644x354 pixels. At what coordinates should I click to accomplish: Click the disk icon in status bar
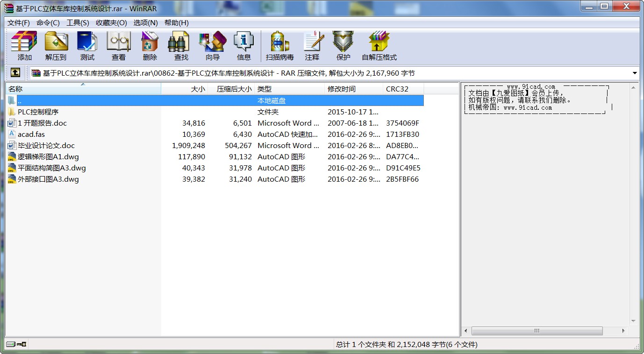tap(10, 344)
